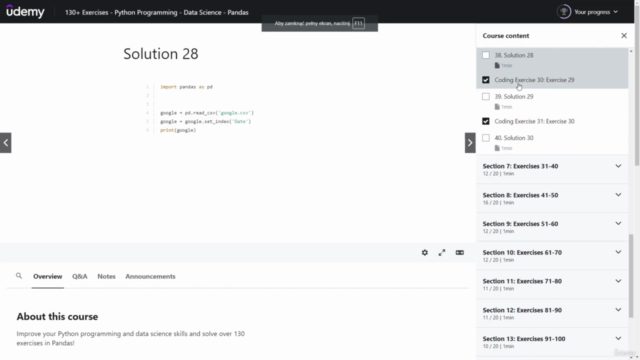Click the Solution 28 heading

[x=161, y=53]
